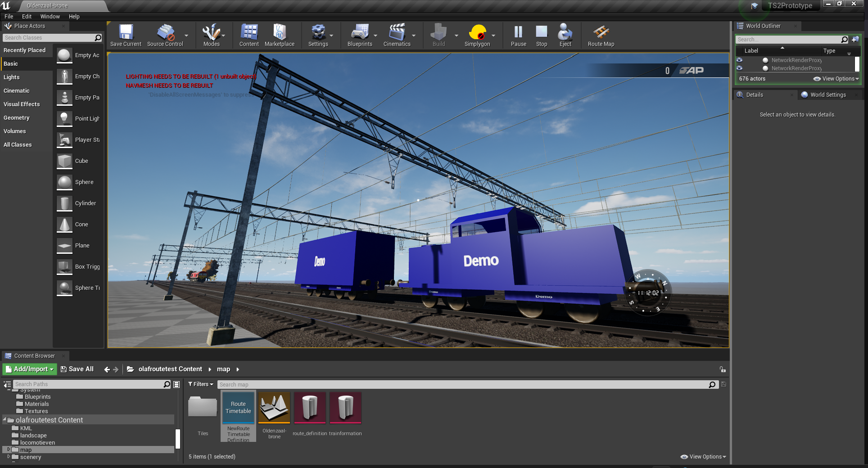
Task: Expand the scenery folder in tree
Action: point(9,457)
